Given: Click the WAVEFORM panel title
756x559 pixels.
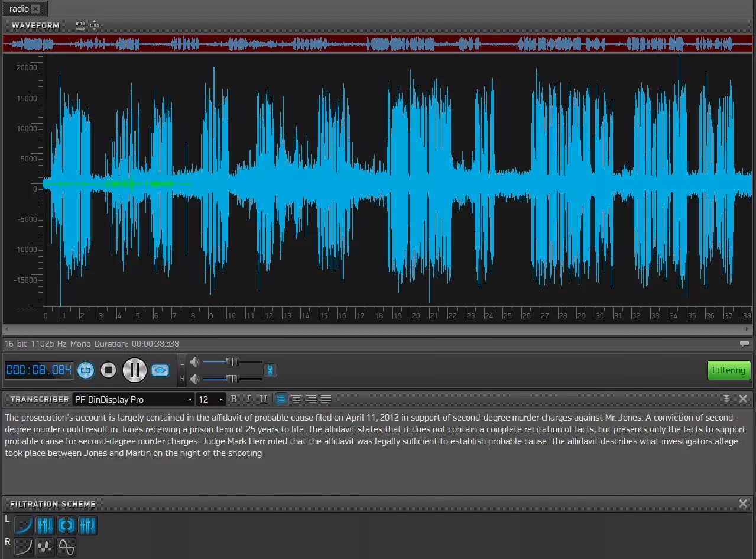Looking at the screenshot, I should click(35, 25).
